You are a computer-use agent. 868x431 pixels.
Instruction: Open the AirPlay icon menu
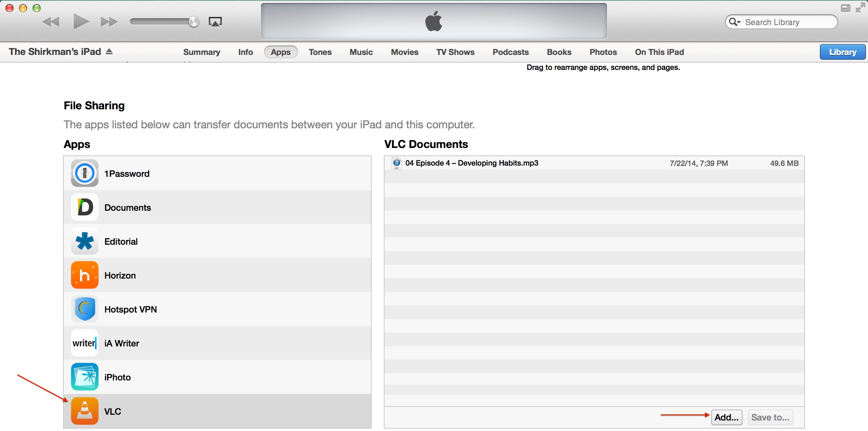tap(215, 22)
